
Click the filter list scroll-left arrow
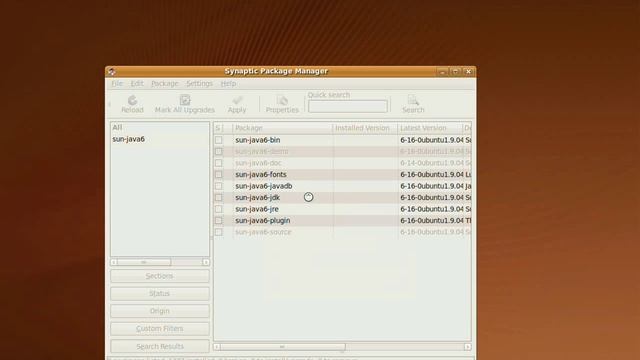114,262
